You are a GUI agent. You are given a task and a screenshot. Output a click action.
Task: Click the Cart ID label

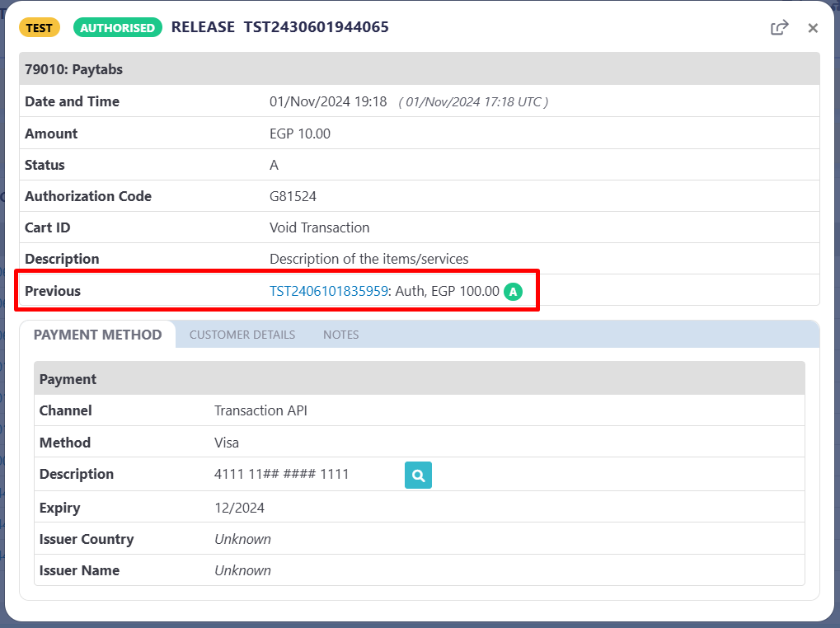click(48, 227)
